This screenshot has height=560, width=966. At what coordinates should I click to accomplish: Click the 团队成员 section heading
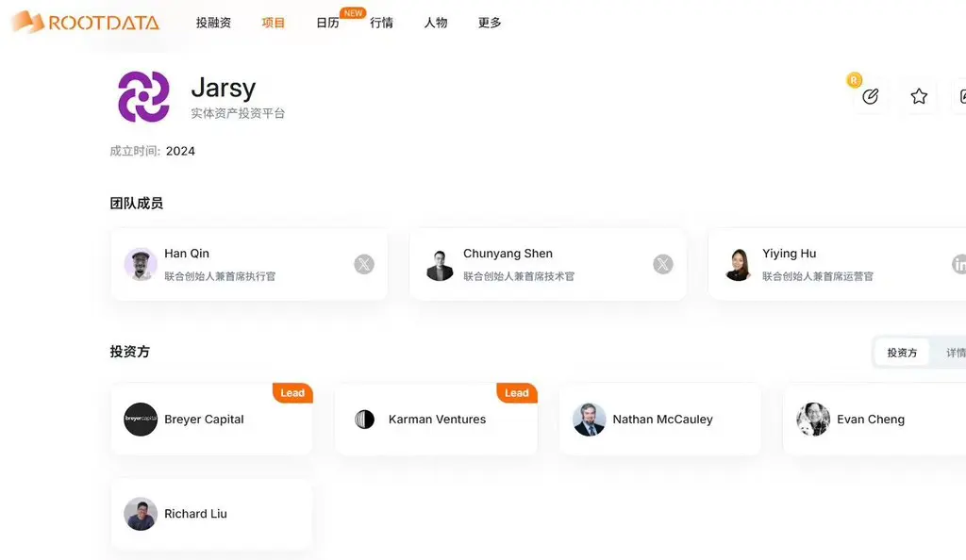coord(136,203)
